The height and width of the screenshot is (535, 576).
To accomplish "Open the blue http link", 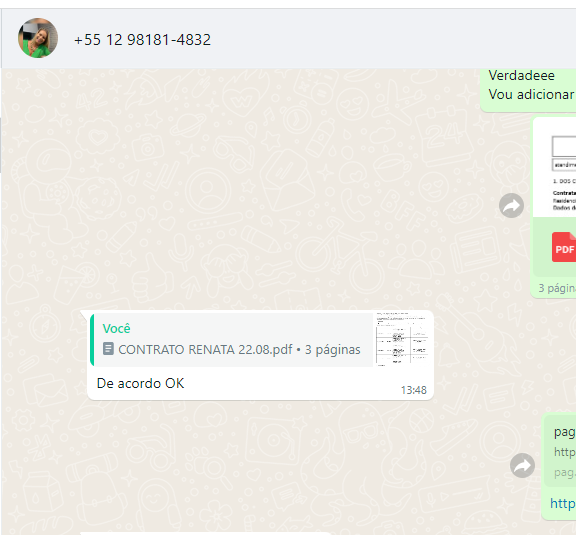I will pyautogui.click(x=563, y=503).
